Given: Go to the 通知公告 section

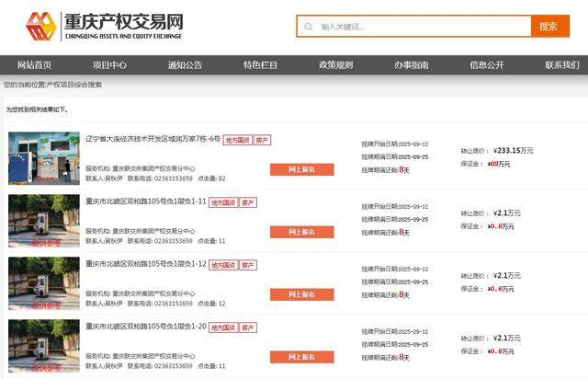Looking at the screenshot, I should tap(185, 65).
